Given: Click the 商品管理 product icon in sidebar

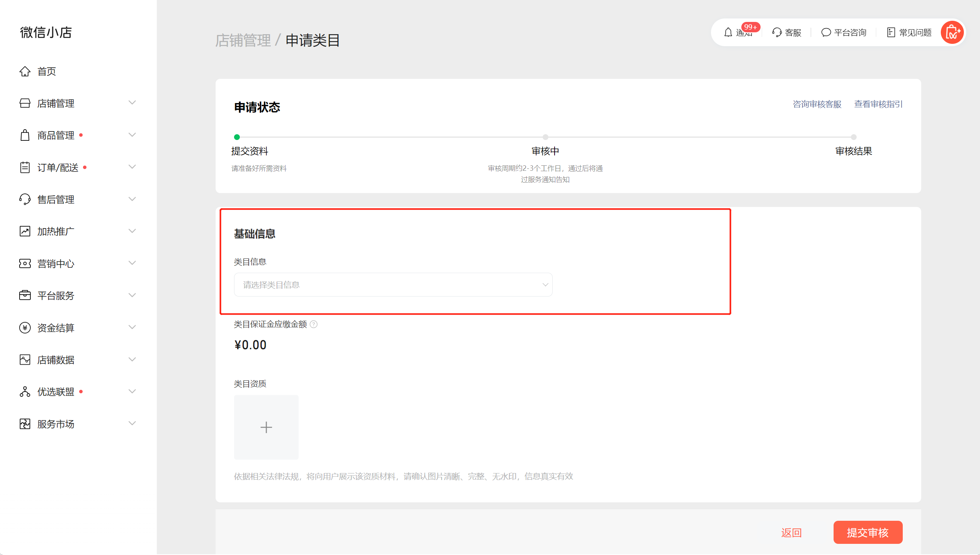Looking at the screenshot, I should [25, 135].
